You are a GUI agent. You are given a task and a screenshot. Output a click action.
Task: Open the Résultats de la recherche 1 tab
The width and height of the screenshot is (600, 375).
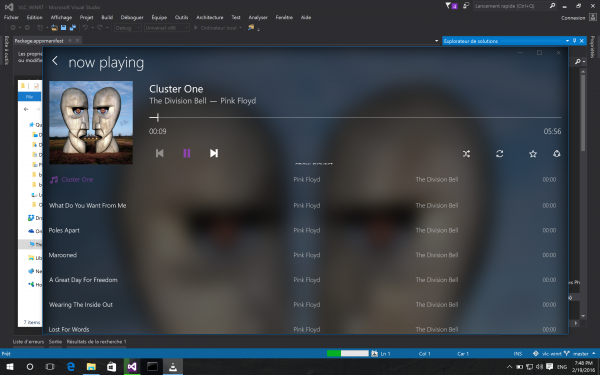[x=96, y=342]
